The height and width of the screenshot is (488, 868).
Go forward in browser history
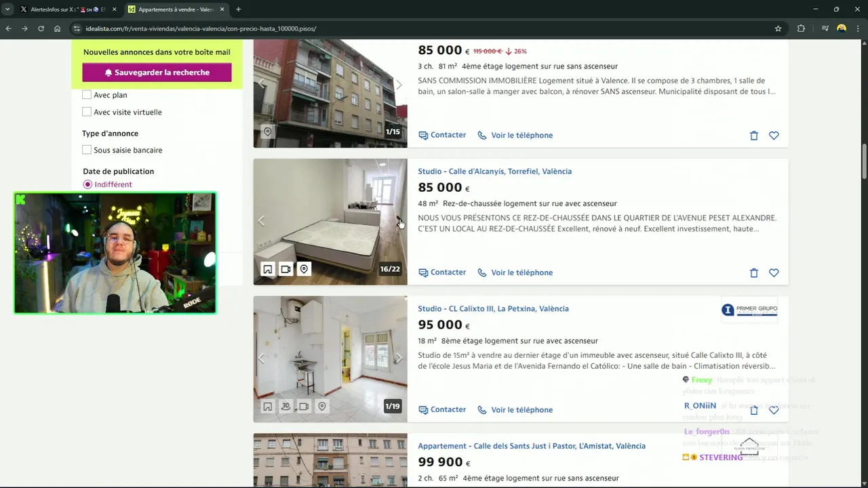[24, 28]
